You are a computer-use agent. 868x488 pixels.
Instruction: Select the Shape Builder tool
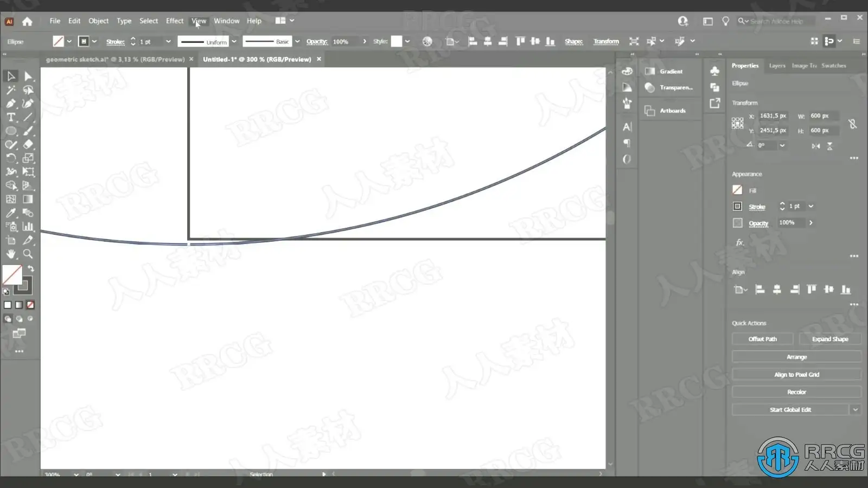click(11, 185)
